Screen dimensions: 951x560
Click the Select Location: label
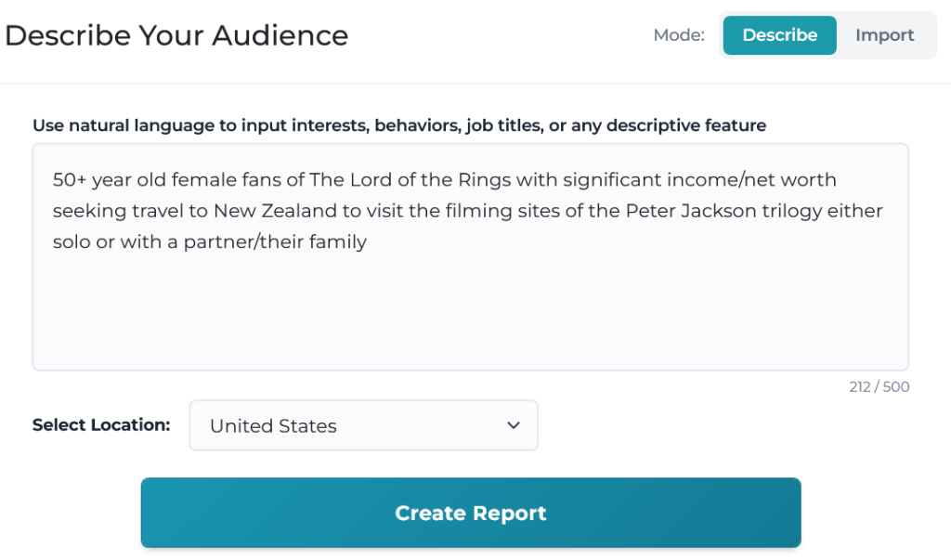pyautogui.click(x=101, y=424)
